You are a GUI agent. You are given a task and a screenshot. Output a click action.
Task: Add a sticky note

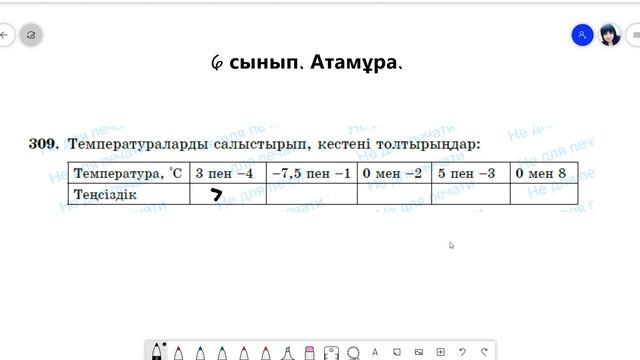(397, 352)
